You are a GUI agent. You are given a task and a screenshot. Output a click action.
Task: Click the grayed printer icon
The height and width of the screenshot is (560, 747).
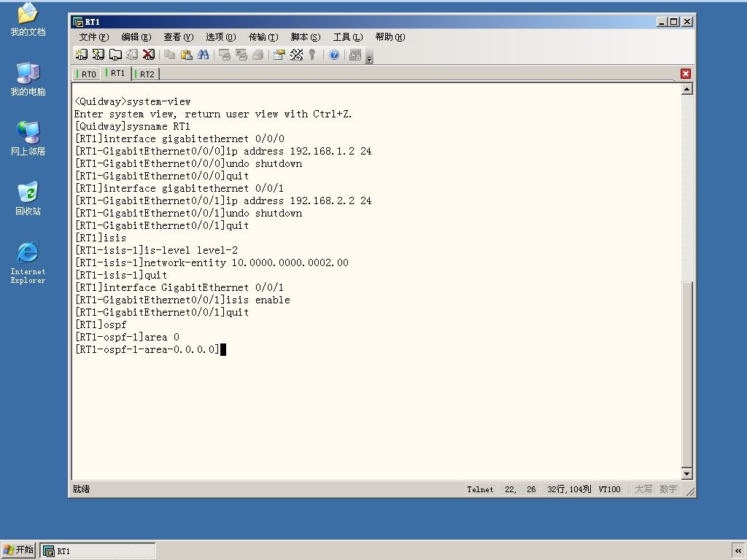[x=258, y=55]
